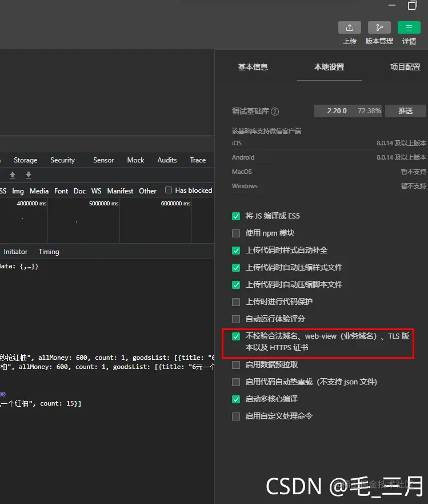428x504 pixels.
Task: Select the Initiator request tab
Action: pyautogui.click(x=15, y=252)
